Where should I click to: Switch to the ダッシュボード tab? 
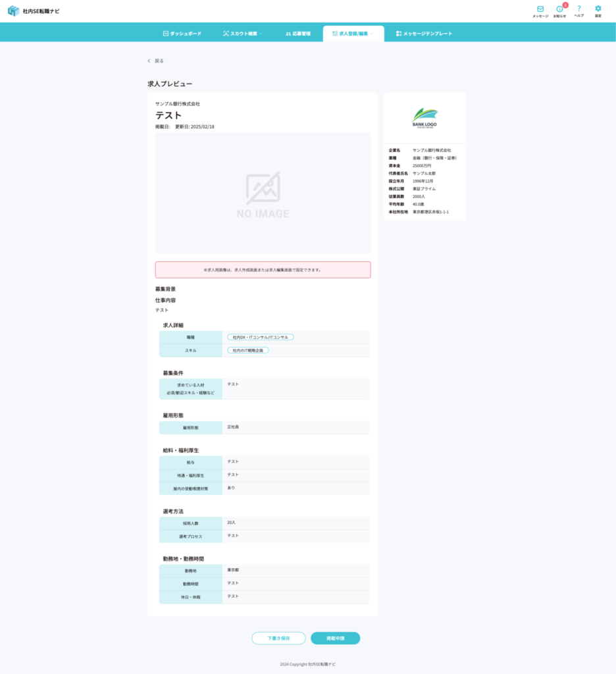tap(182, 34)
